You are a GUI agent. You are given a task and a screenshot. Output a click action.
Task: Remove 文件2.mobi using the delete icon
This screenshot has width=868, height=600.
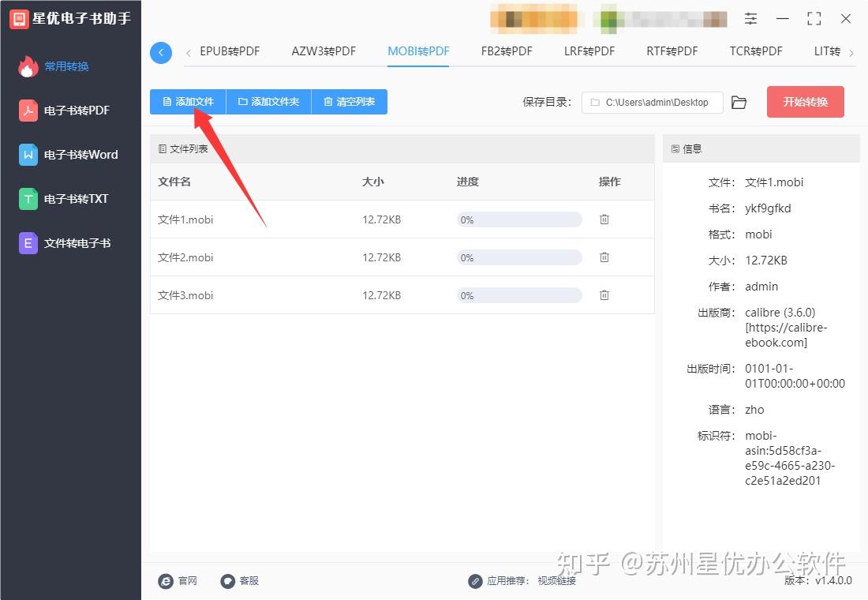(x=604, y=257)
